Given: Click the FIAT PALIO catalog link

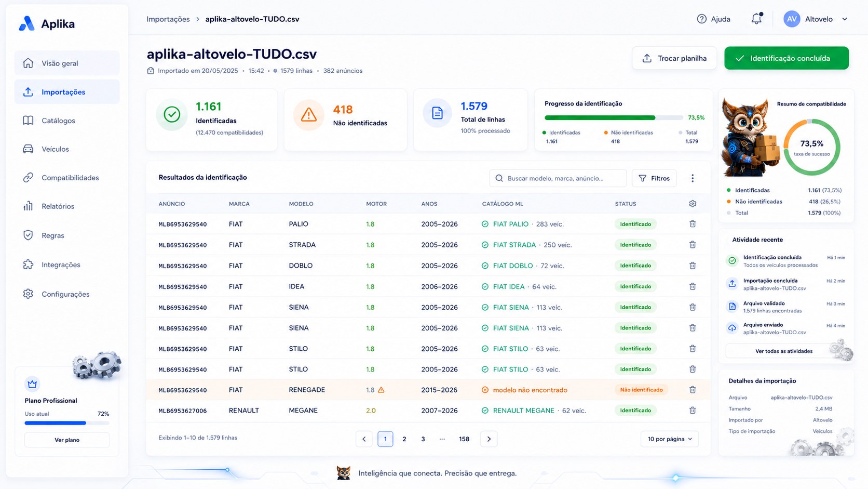Looking at the screenshot, I should 511,224.
